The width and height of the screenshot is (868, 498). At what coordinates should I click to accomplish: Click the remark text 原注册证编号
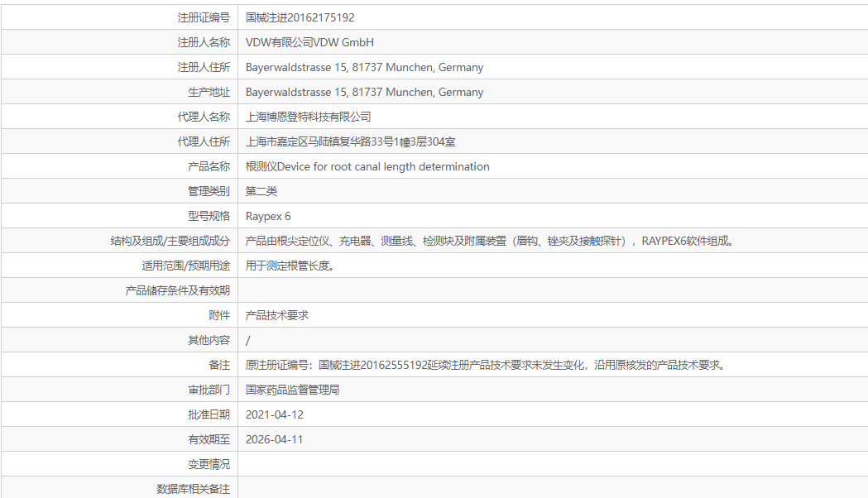(486, 365)
